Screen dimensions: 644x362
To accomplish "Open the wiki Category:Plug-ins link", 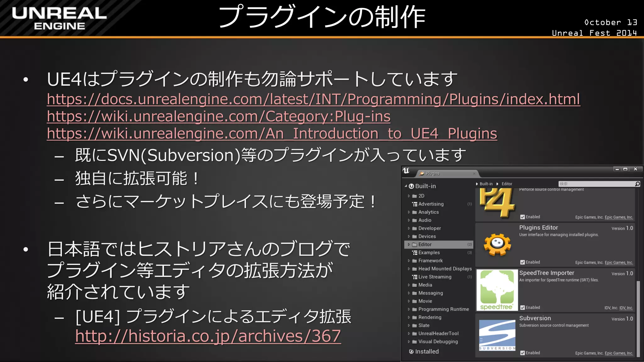I will click(x=219, y=117).
